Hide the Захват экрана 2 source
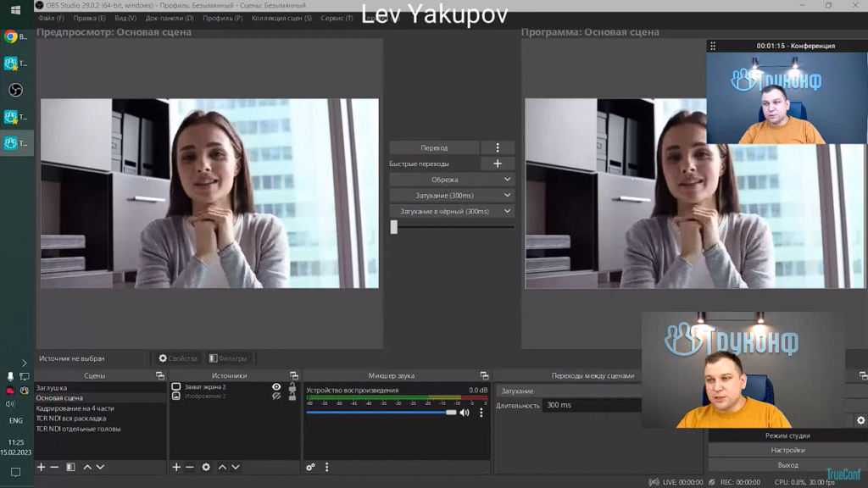868x488 pixels. pyautogui.click(x=276, y=386)
